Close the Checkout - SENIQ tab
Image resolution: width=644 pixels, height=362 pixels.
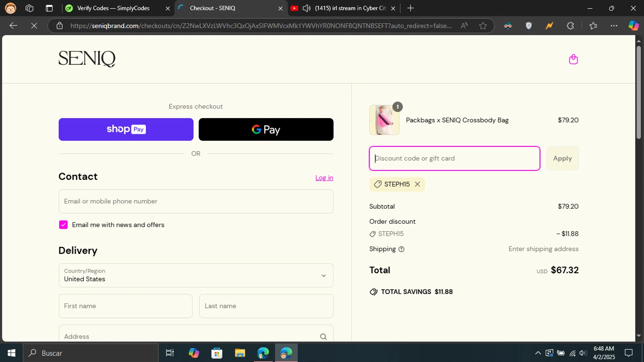280,8
